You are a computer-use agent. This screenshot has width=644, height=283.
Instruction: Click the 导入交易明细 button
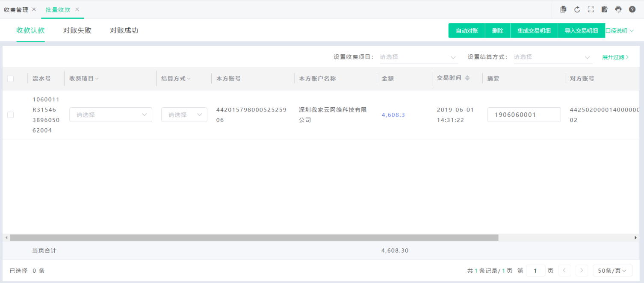582,31
